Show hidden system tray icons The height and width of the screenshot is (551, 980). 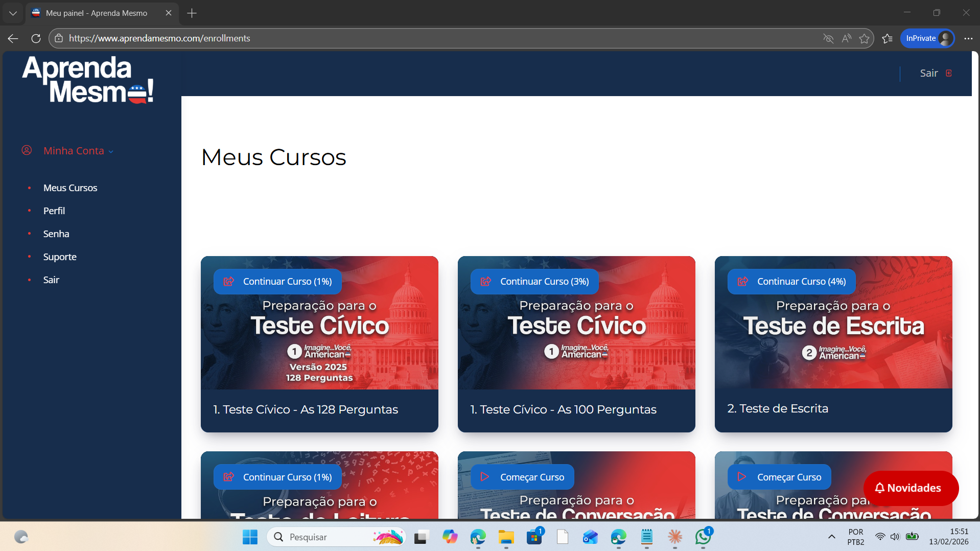pyautogui.click(x=831, y=537)
